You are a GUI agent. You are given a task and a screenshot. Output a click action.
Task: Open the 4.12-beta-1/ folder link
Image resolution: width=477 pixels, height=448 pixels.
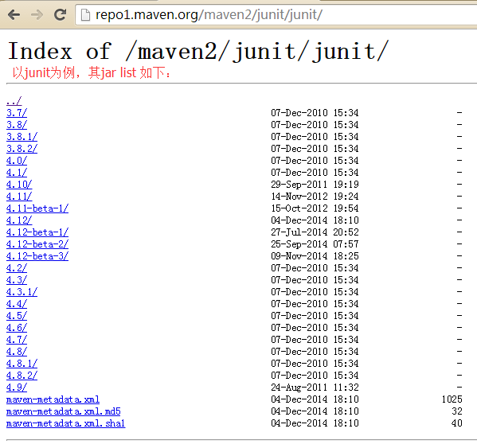37,232
